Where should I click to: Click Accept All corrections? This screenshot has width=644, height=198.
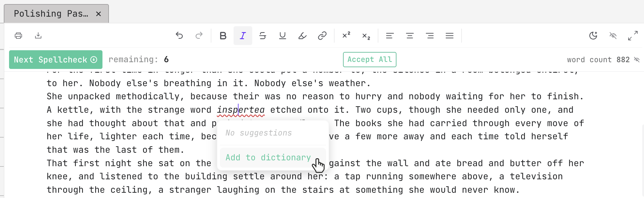(370, 60)
